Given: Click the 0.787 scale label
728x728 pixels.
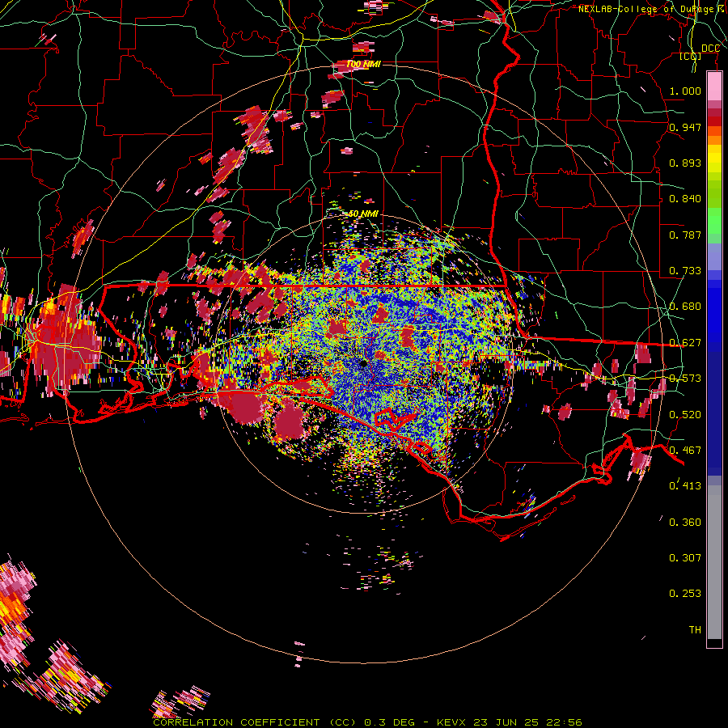Looking at the screenshot, I should pos(685,235).
